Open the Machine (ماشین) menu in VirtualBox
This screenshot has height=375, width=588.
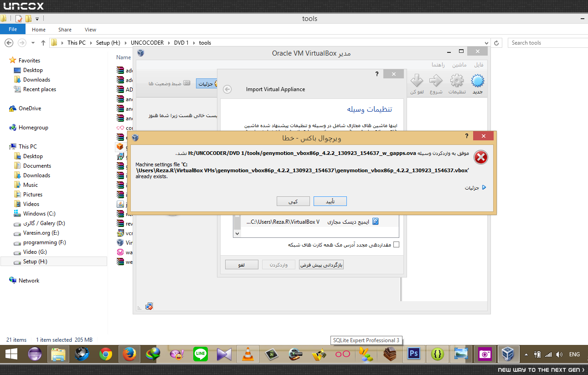click(x=459, y=65)
